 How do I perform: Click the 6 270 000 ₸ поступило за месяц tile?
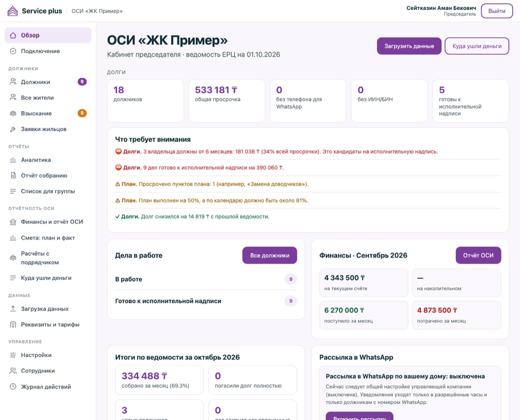pos(364,315)
